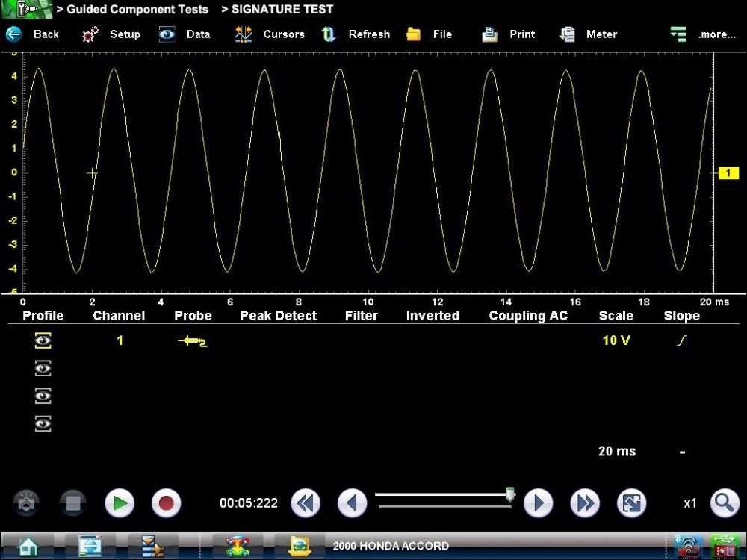Open the Setup gear menu
This screenshot has height=560, width=747.
click(x=90, y=34)
